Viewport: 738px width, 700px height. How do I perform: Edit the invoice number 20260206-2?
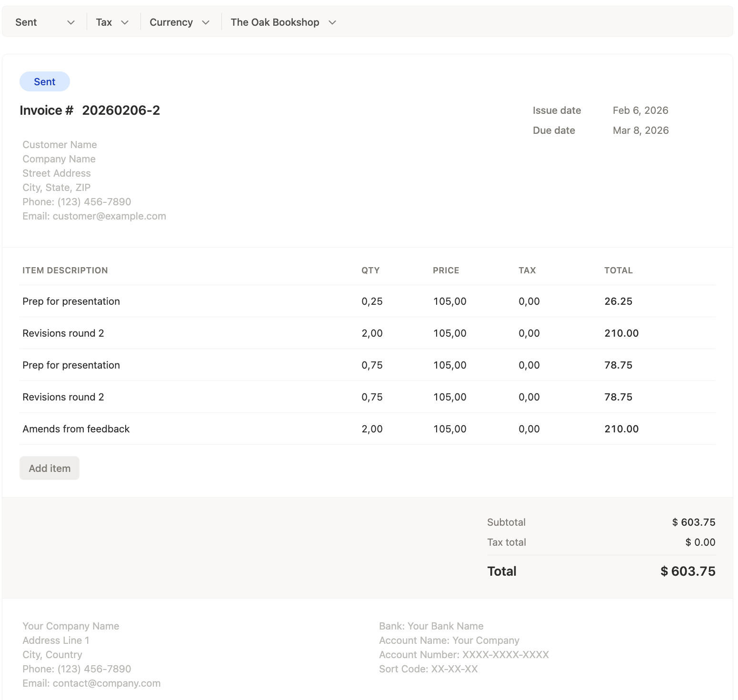pos(121,110)
